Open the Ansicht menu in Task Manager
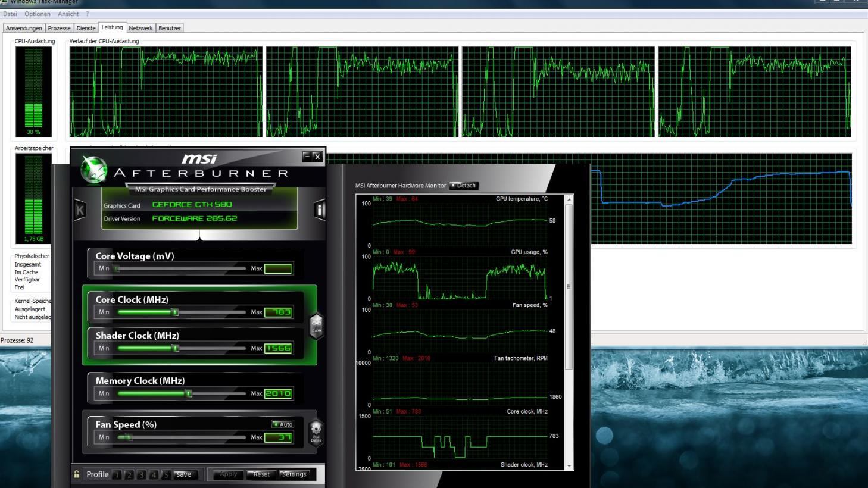868x488 pixels. click(68, 14)
